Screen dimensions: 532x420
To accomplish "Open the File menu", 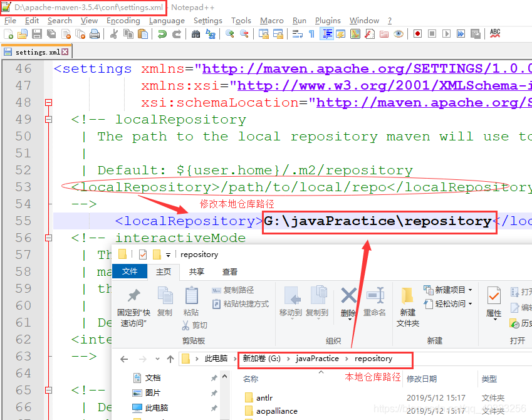I will click(10, 21).
